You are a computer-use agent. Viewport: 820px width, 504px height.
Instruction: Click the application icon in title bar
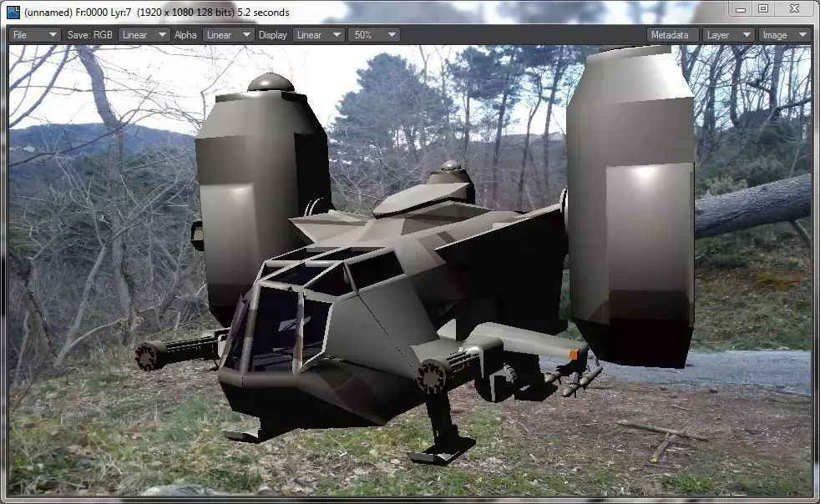(x=13, y=12)
